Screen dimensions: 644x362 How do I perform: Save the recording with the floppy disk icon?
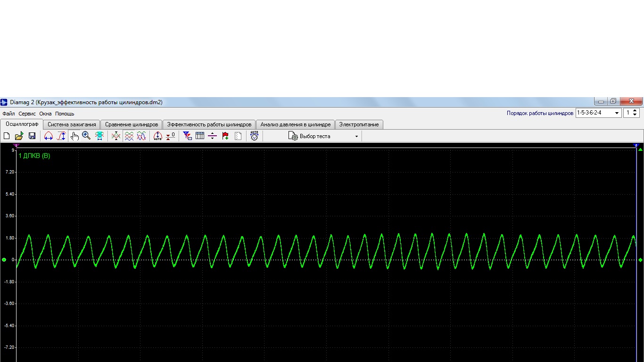click(x=32, y=136)
